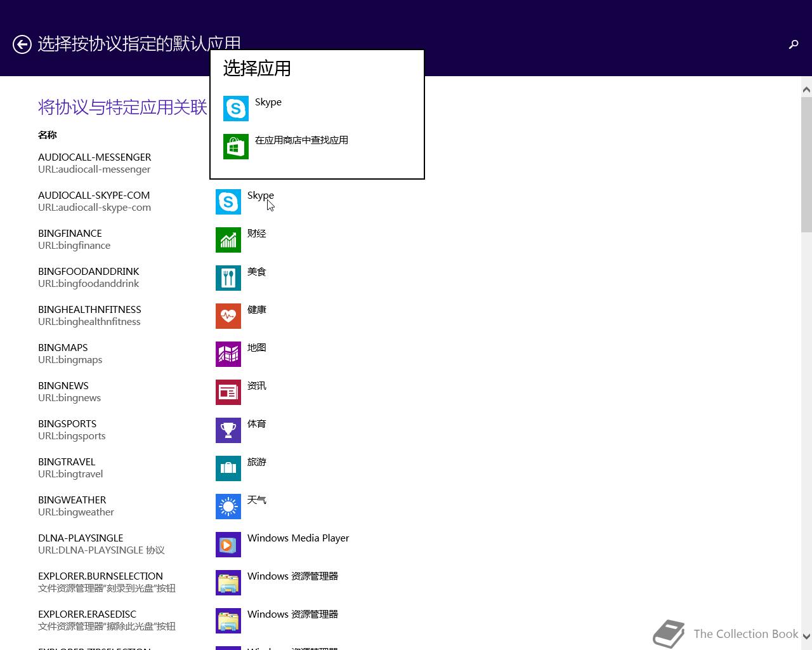Click URL:DLNA-PLAYSINGLE 协议 description text

(101, 550)
